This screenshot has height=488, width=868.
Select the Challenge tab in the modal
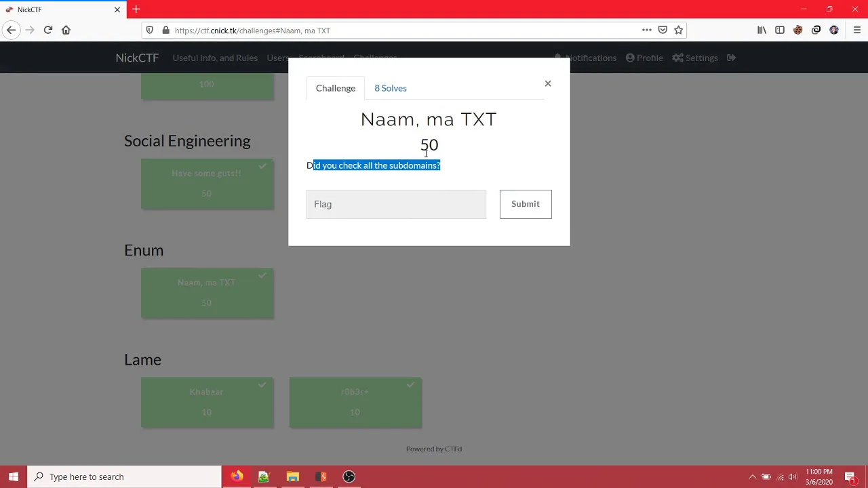pyautogui.click(x=336, y=88)
